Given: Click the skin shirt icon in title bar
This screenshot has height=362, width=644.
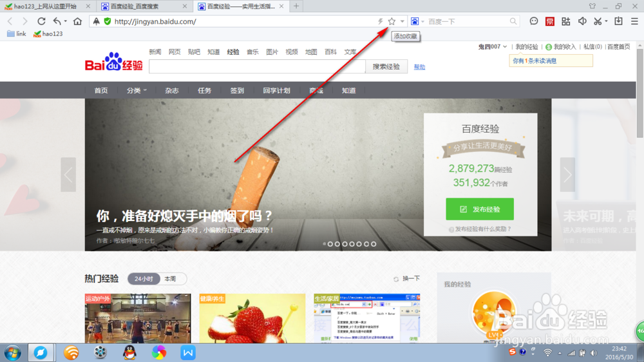Looking at the screenshot, I should point(592,6).
